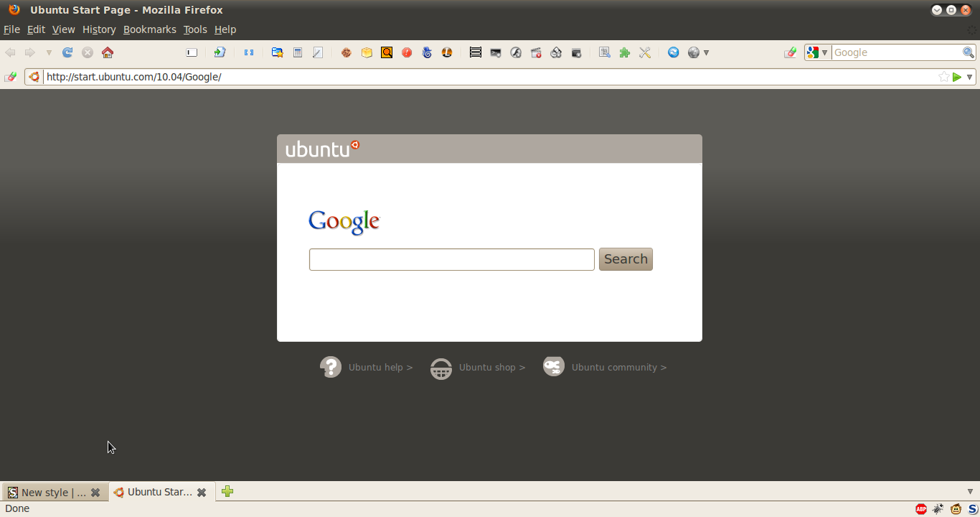Viewport: 980px width, 517px height.
Task: Click the Home icon in navigation toolbar
Action: click(108, 52)
